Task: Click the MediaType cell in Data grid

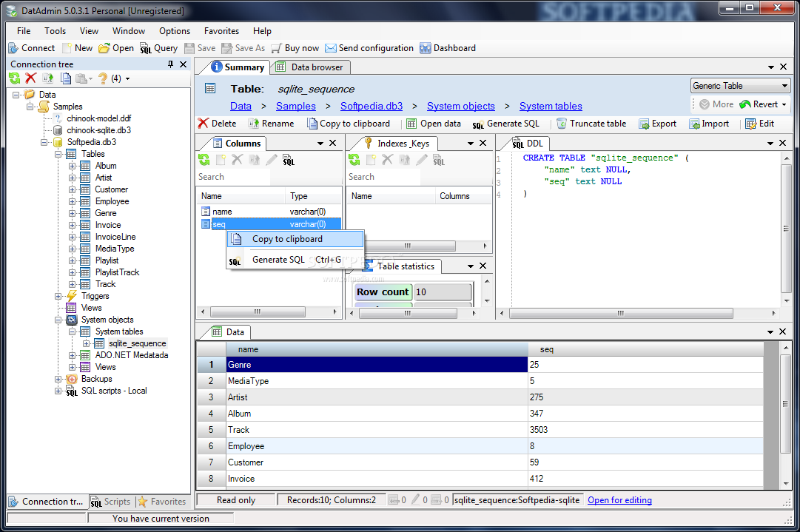Action: pyautogui.click(x=377, y=381)
